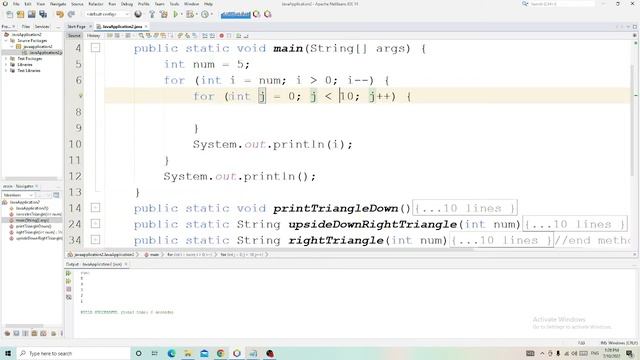Click the first filter icon at Navigator bottom

pos(7,333)
